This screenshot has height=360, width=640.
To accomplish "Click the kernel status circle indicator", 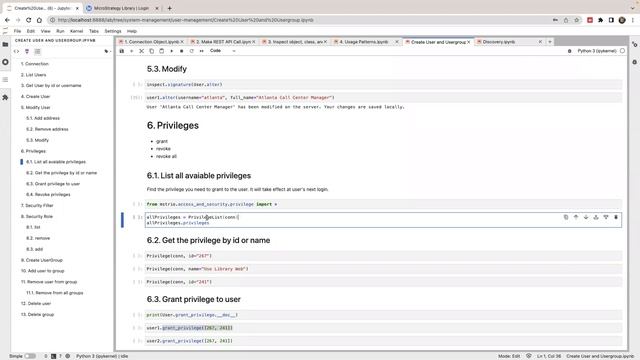I will click(622, 51).
